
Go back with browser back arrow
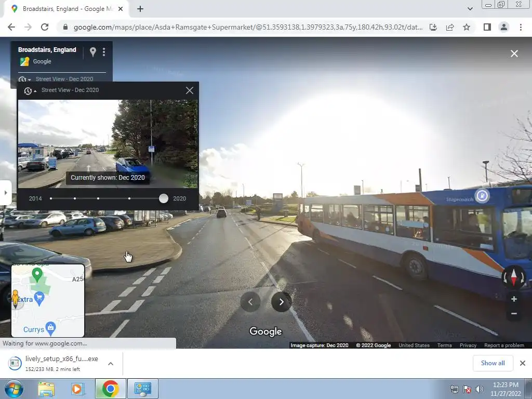click(11, 27)
